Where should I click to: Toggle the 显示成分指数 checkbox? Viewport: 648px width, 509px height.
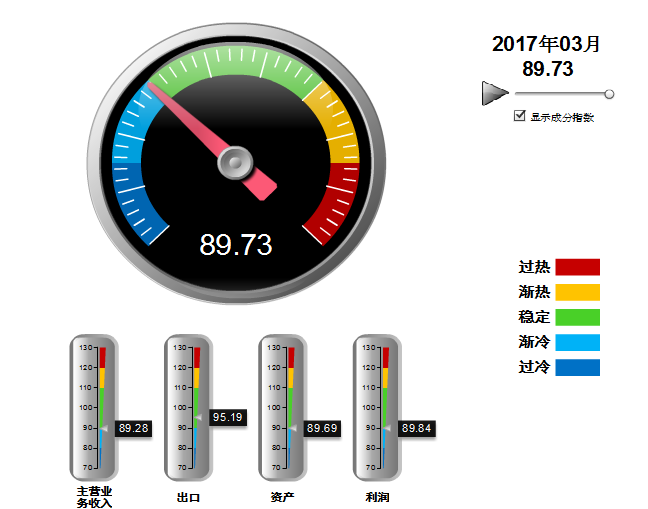519,116
